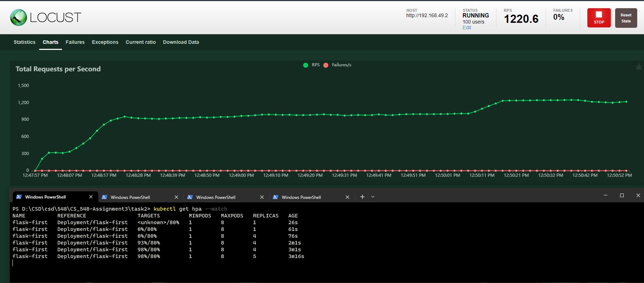Close the fourth Windows PowerShell tab
644x283 pixels.
[x=347, y=197]
